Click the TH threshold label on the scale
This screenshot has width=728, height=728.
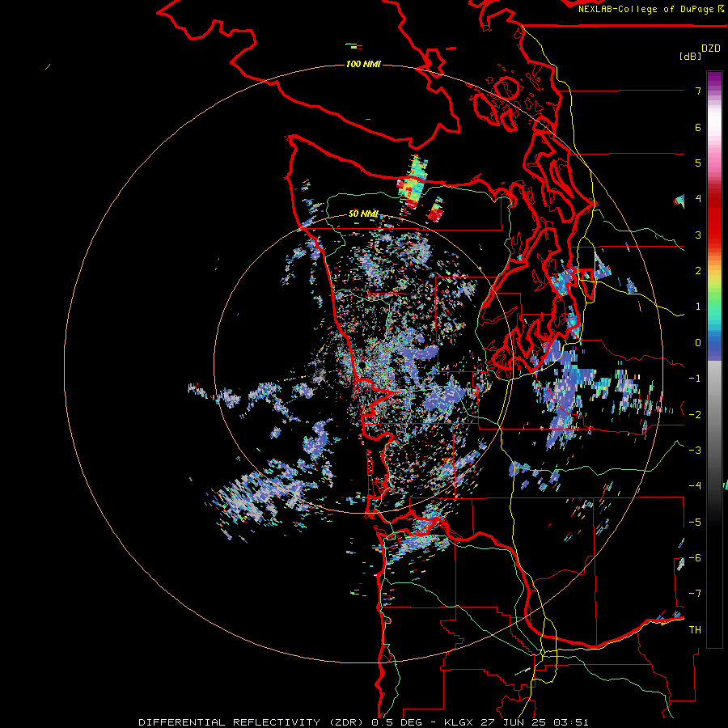(x=695, y=629)
